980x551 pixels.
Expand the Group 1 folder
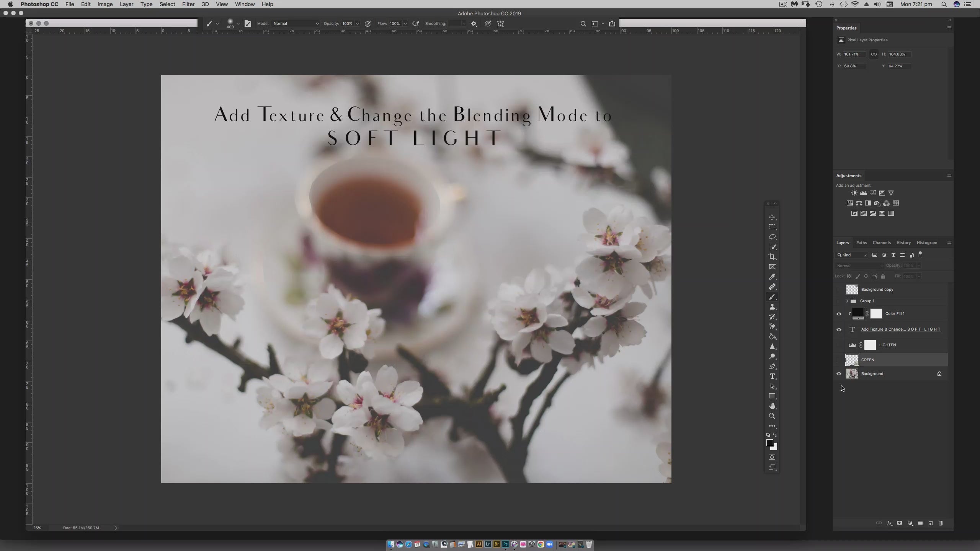pyautogui.click(x=847, y=301)
